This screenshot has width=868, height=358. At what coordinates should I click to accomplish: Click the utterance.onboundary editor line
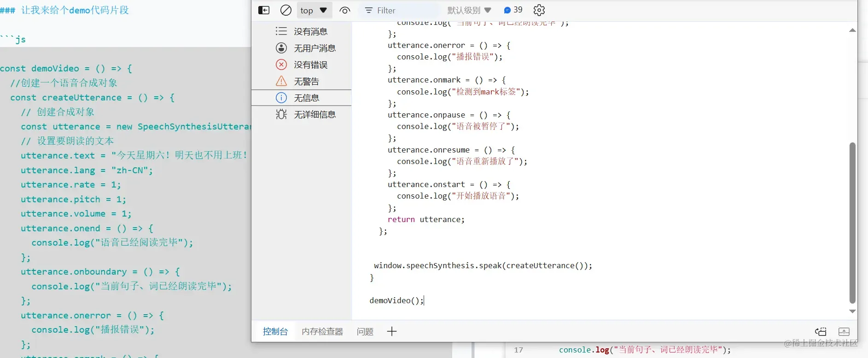click(100, 272)
